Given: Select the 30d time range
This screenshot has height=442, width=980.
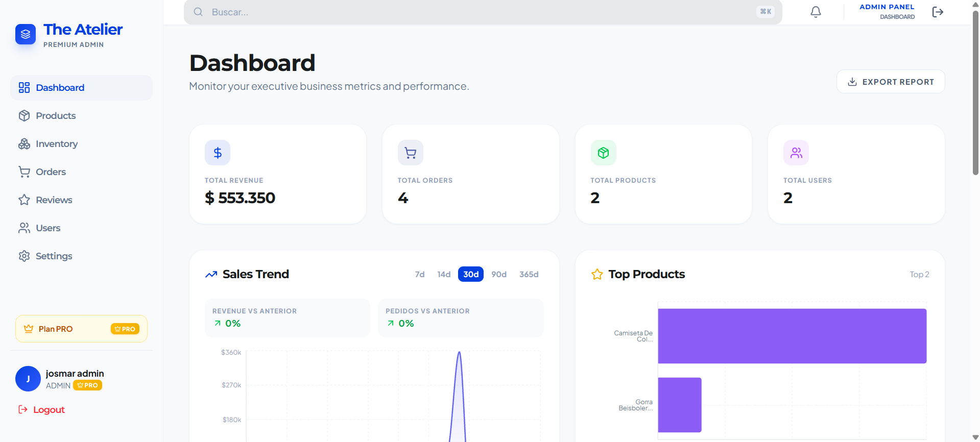Looking at the screenshot, I should tap(471, 275).
